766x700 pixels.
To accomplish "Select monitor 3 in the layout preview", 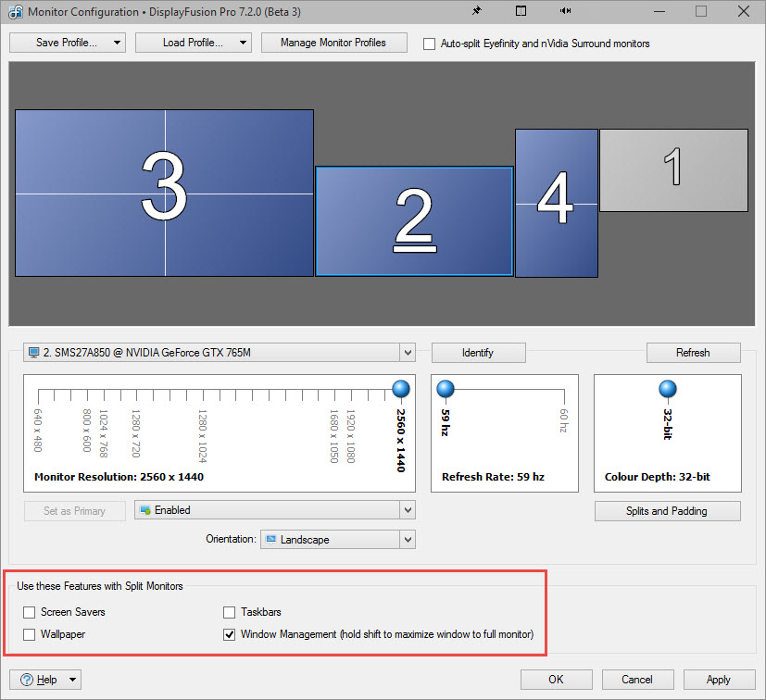I will (x=164, y=193).
